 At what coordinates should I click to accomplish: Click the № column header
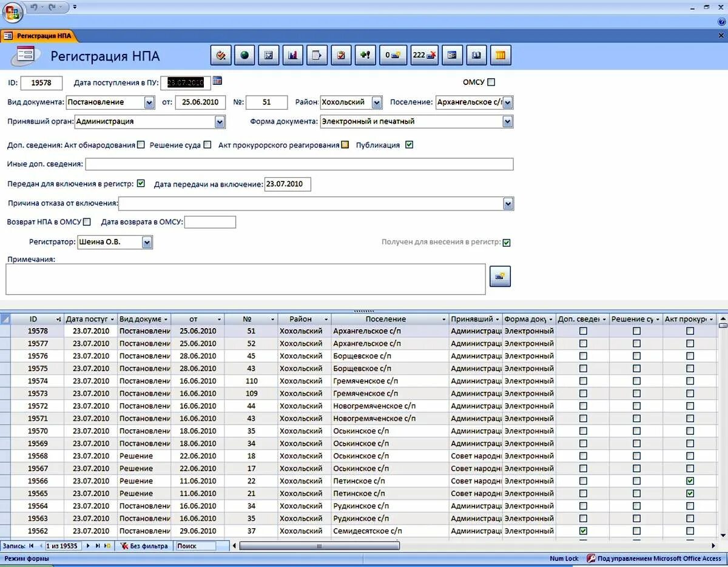[x=251, y=319]
